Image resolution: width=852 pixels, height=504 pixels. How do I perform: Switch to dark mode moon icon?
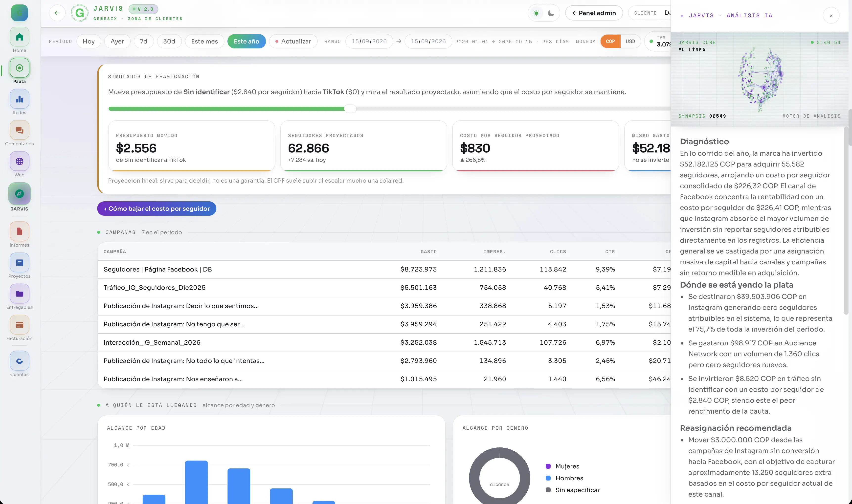coord(551,13)
